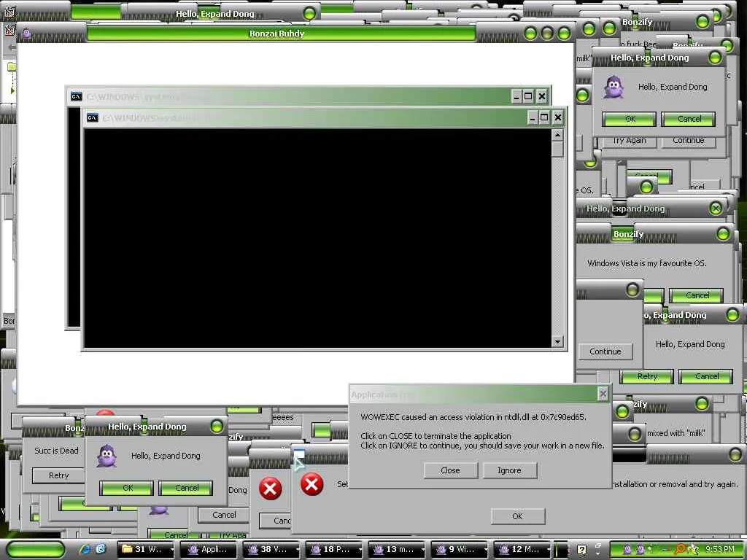Maximize the front command prompt window
The width and height of the screenshot is (747, 560).
544,117
